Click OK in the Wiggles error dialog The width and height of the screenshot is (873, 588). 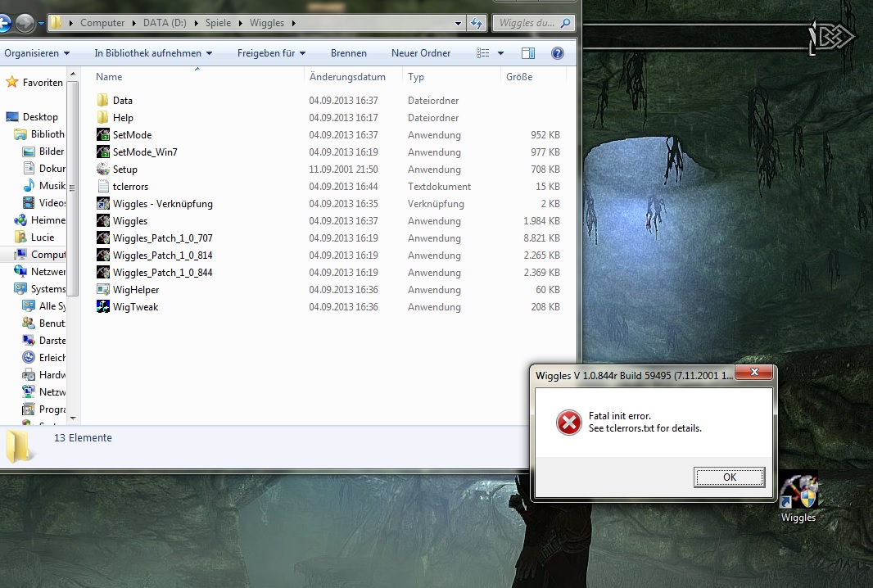pos(729,477)
